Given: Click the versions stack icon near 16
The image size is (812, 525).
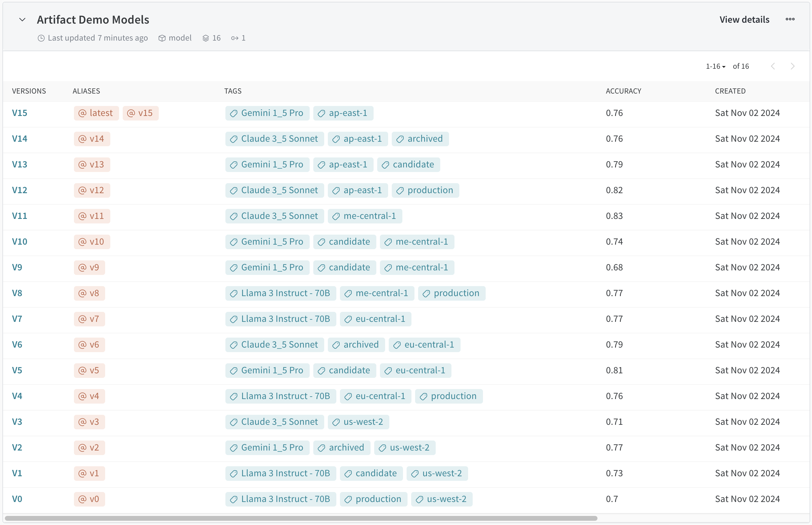Looking at the screenshot, I should [x=206, y=38].
